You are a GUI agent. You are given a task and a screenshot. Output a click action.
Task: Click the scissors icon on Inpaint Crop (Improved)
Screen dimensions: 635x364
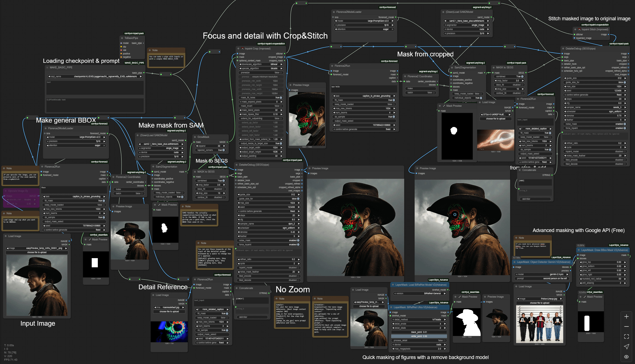(242, 49)
